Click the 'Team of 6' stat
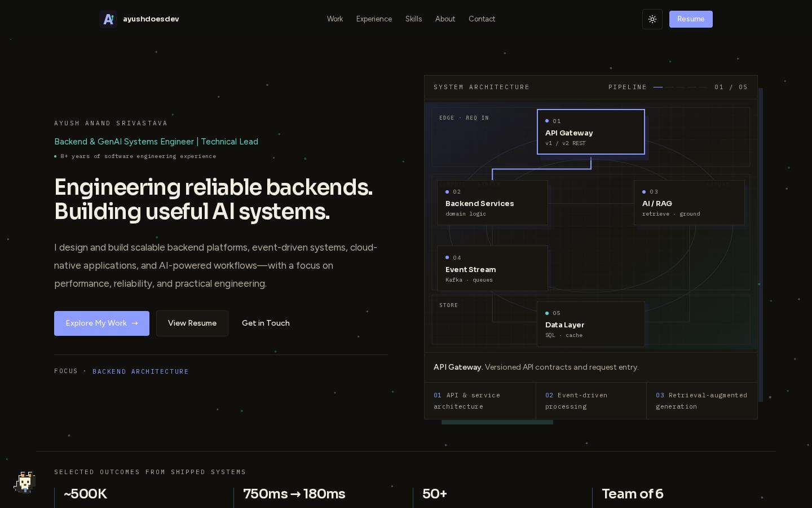The height and width of the screenshot is (508, 812). coord(632,494)
